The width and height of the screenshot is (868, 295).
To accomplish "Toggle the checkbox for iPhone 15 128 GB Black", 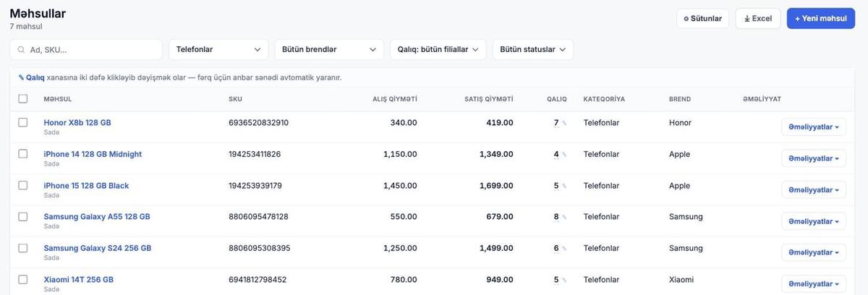I will 22,185.
